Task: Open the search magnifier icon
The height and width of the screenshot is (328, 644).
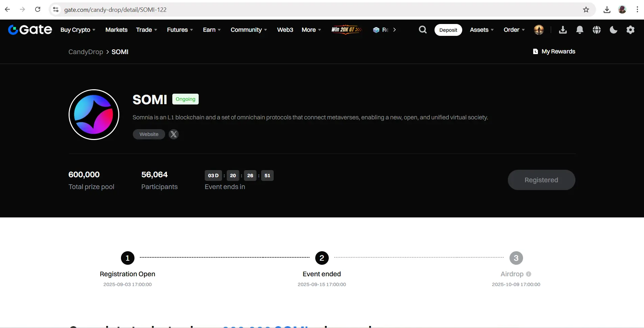Action: [x=423, y=30]
